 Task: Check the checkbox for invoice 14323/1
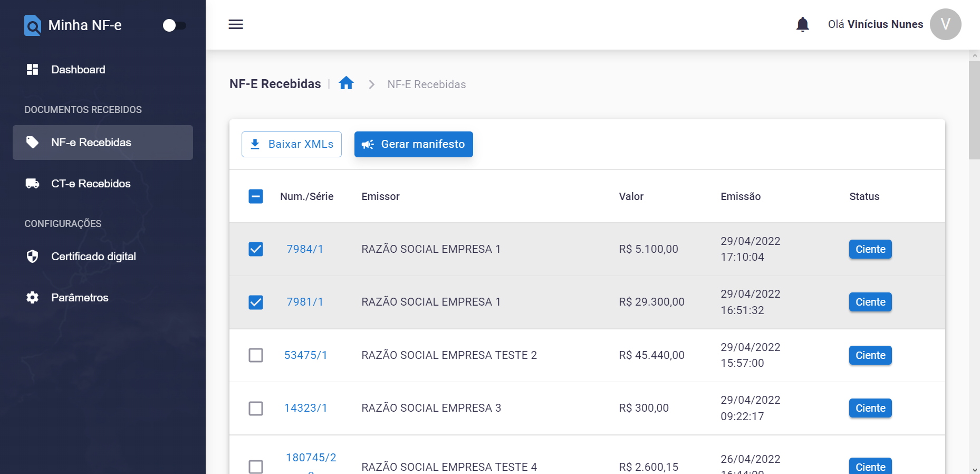tap(256, 408)
